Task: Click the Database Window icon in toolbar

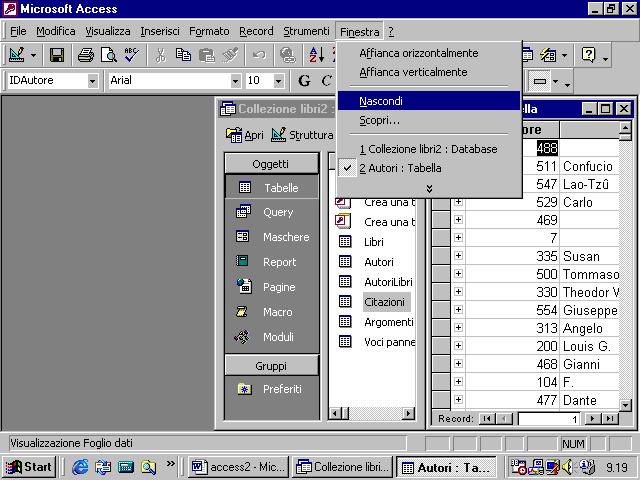Action: tap(528, 54)
